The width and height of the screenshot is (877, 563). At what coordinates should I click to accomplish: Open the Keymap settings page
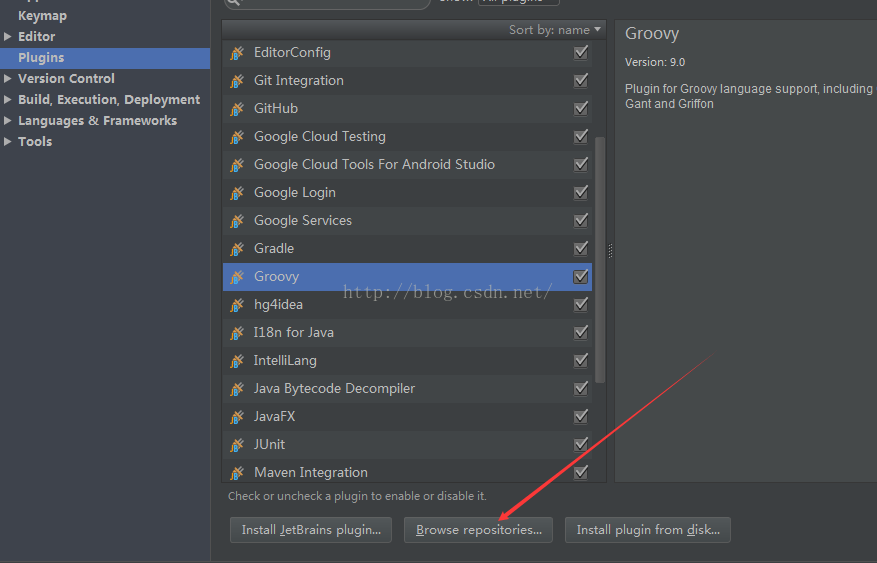[43, 16]
